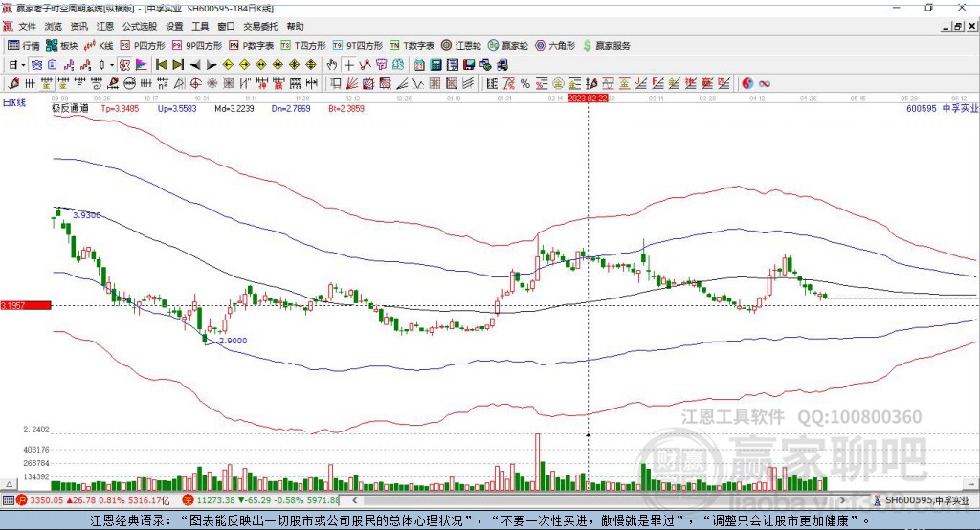Open the 行情 market quotes view

click(24, 46)
